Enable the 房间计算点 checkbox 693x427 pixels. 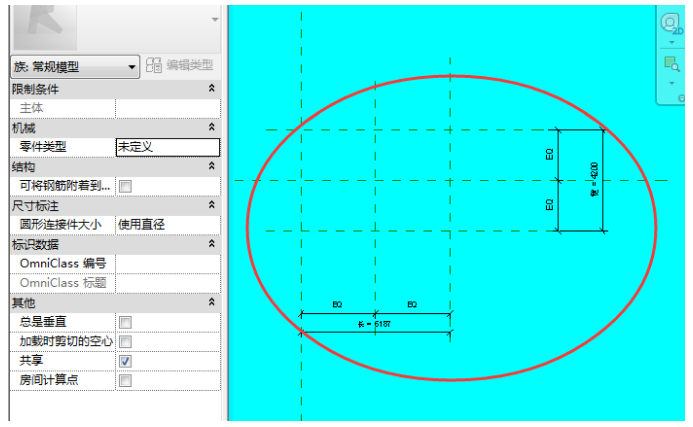[125, 380]
